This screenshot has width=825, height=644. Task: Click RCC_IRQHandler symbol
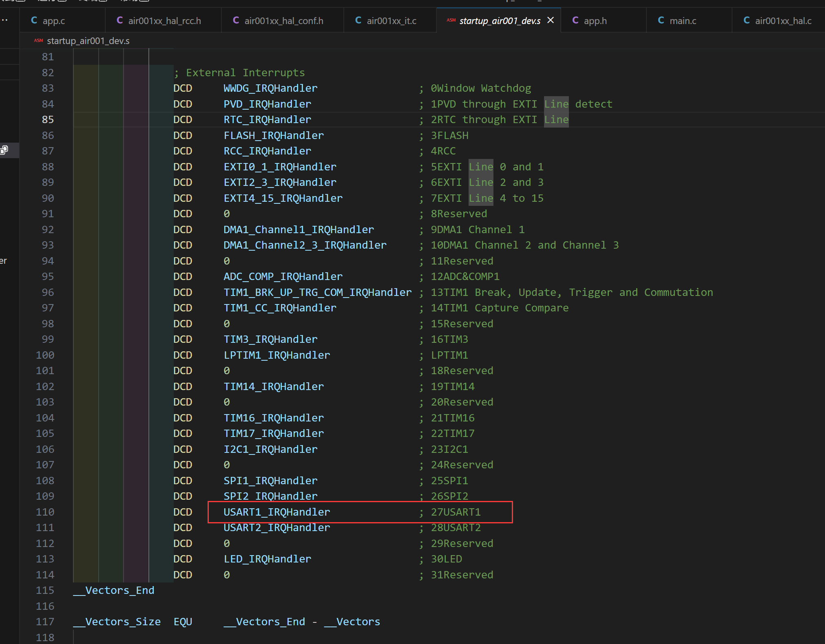(267, 151)
